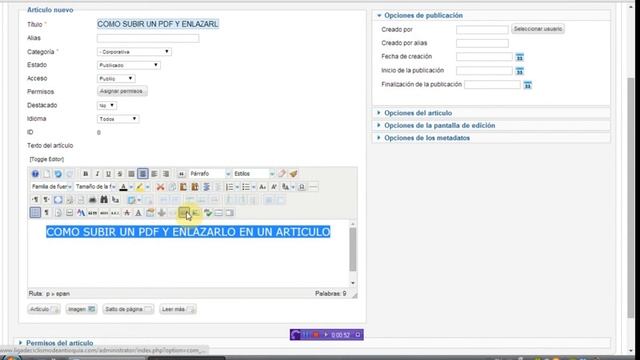Collapse the Opciones de publicación panel
This screenshot has width=640, height=360.
[423, 16]
